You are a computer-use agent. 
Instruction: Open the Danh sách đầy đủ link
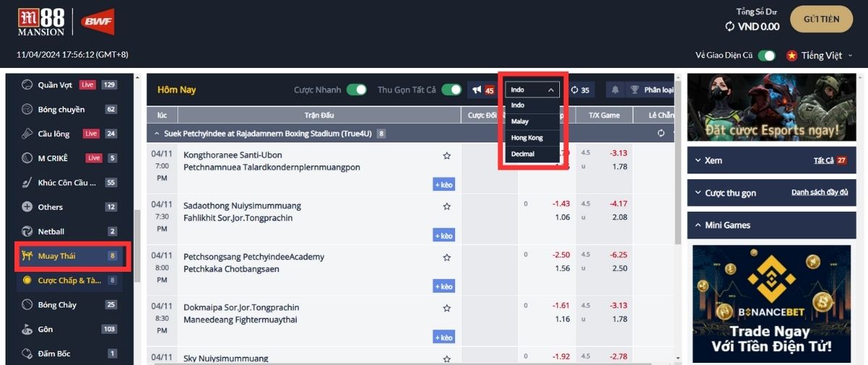(820, 192)
